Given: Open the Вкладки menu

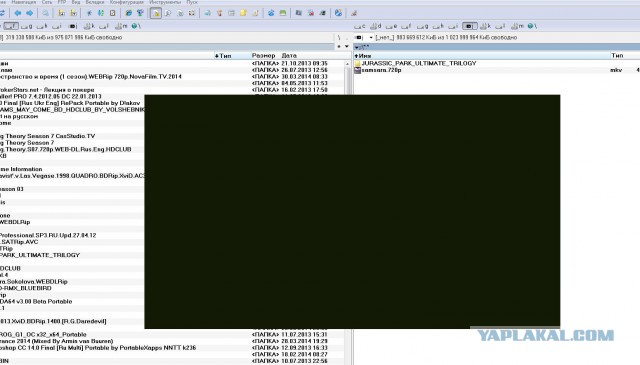Looking at the screenshot, I should 95,2.
